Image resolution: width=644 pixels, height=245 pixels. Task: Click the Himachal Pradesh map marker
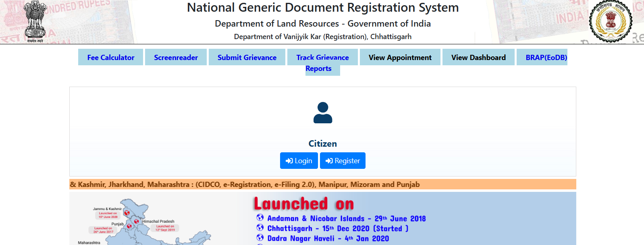tap(137, 221)
